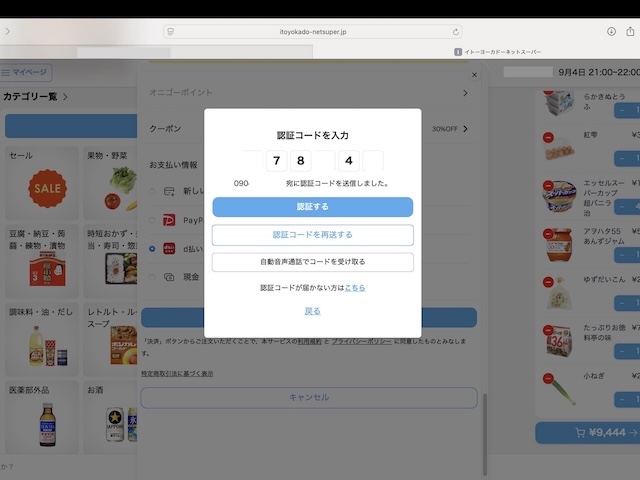The width and height of the screenshot is (640, 480).
Task: Expand the クーポン row chevron
Action: tap(465, 129)
